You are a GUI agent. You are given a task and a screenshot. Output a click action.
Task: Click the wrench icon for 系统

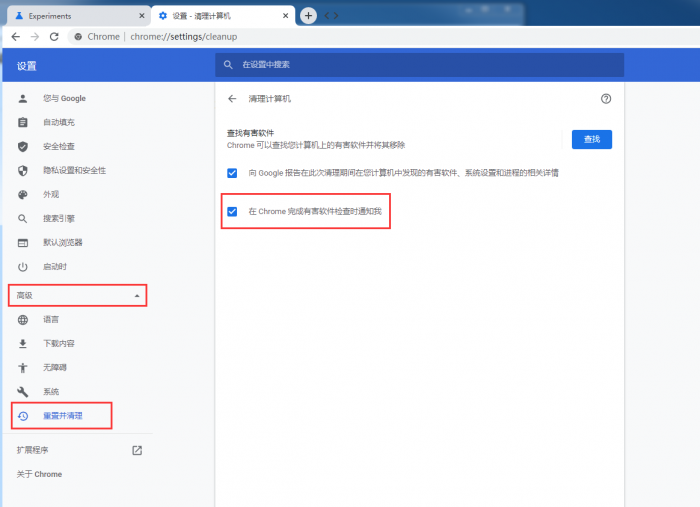click(x=23, y=392)
